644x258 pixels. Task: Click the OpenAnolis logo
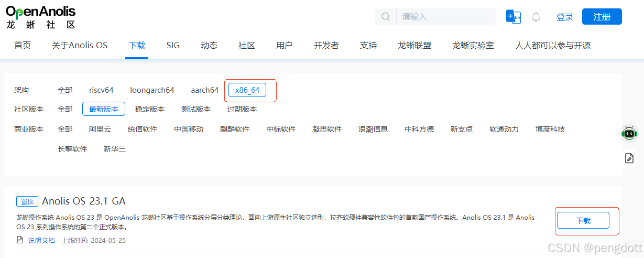[41, 17]
